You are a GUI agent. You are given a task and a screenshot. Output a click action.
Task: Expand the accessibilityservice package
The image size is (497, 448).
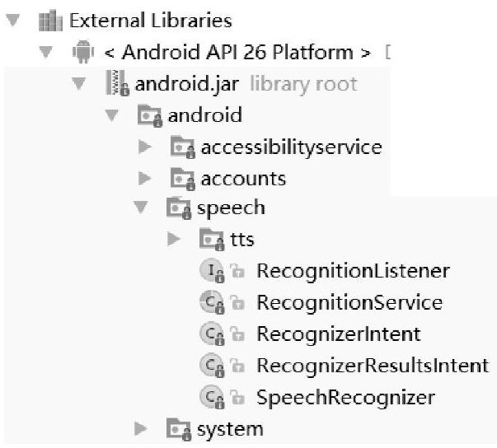click(145, 147)
